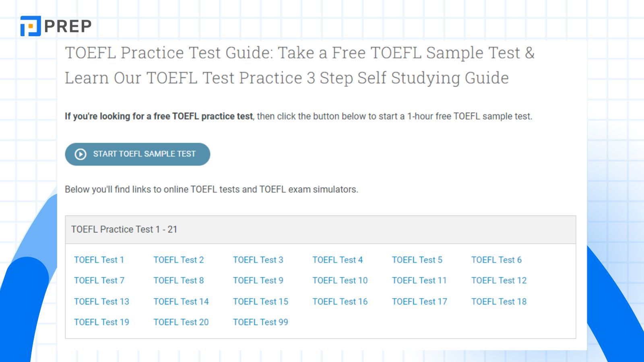Click the PREP logo icon
644x362 pixels.
click(31, 26)
